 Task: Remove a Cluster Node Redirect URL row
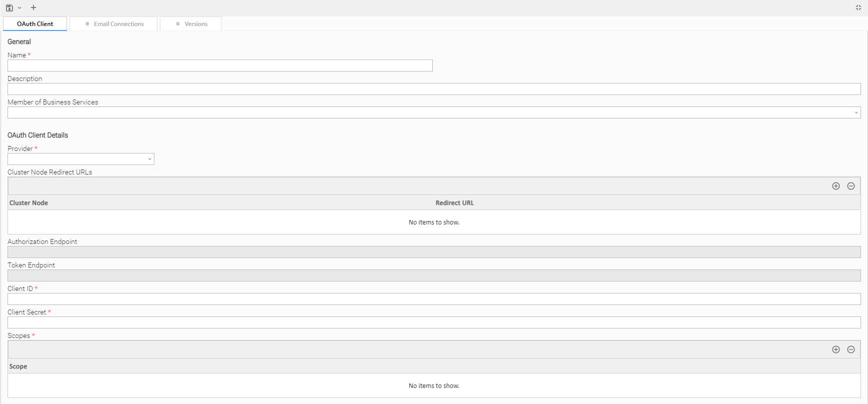click(851, 186)
